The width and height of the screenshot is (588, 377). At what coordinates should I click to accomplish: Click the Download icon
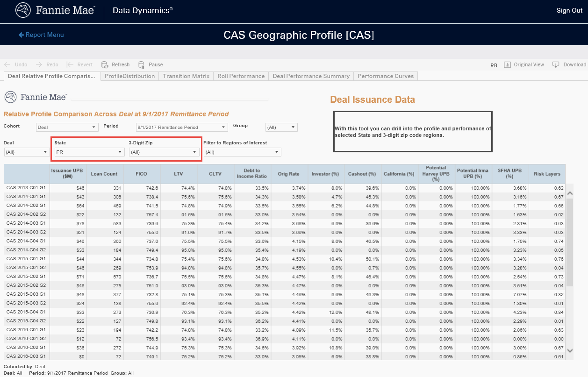(556, 64)
